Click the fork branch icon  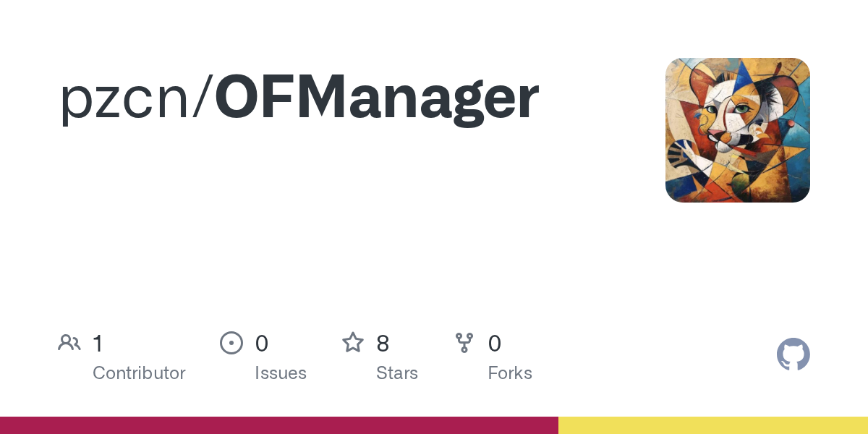464,343
